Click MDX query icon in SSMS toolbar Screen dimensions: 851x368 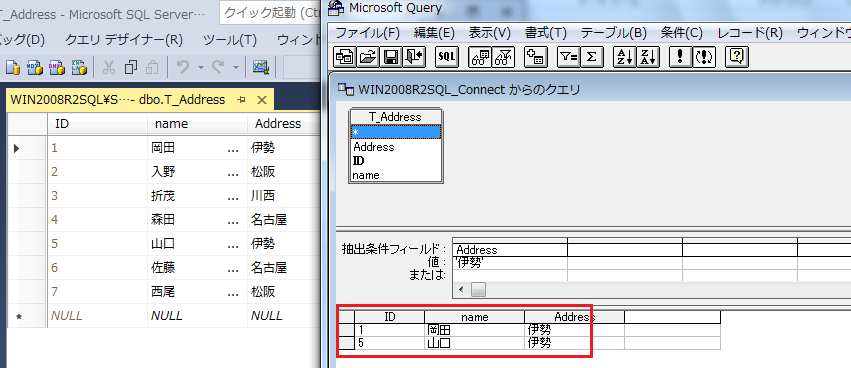point(35,67)
